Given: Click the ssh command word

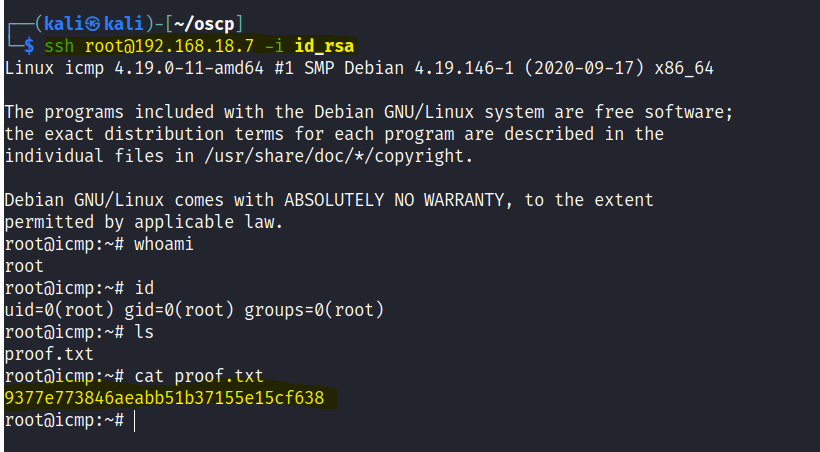Looking at the screenshot, I should [60, 46].
